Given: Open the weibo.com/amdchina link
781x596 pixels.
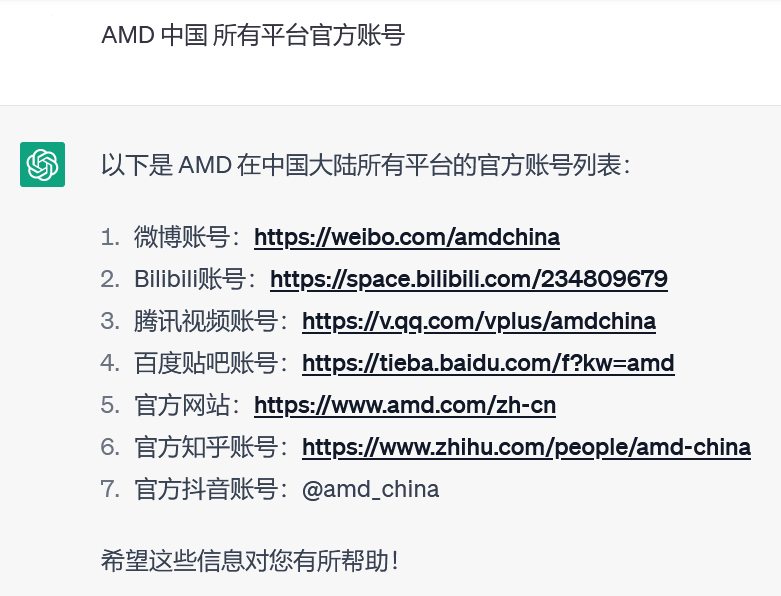Looking at the screenshot, I should 407,238.
